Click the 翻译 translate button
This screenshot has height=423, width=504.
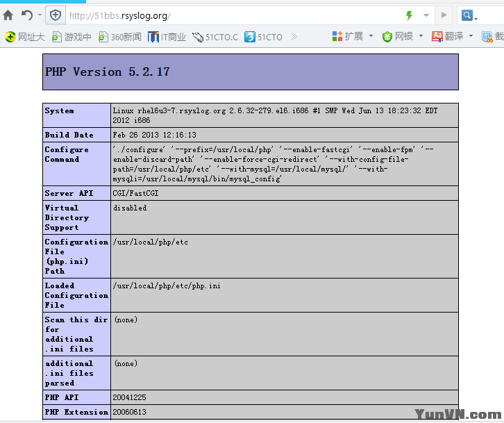coord(448,36)
